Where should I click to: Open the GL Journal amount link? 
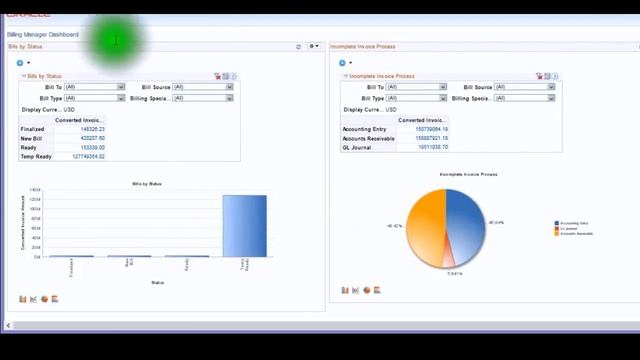tap(433, 147)
